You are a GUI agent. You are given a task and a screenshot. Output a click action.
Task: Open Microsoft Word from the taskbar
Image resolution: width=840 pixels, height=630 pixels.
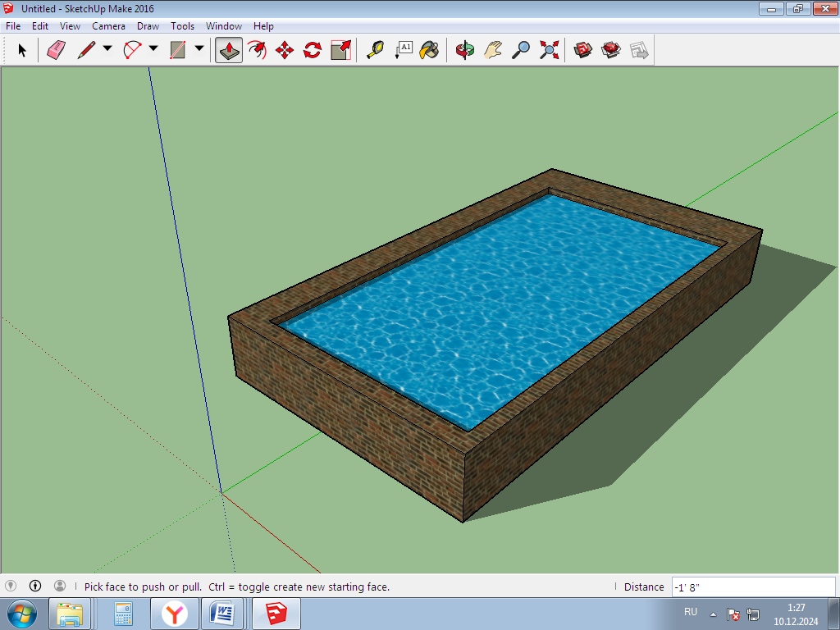pos(221,613)
